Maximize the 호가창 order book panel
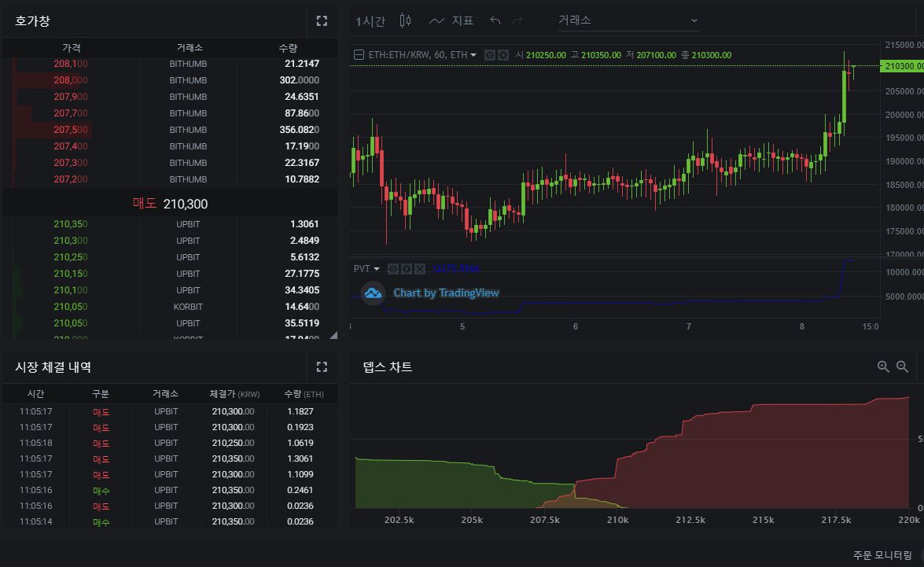Image resolution: width=924 pixels, height=567 pixels. click(322, 21)
